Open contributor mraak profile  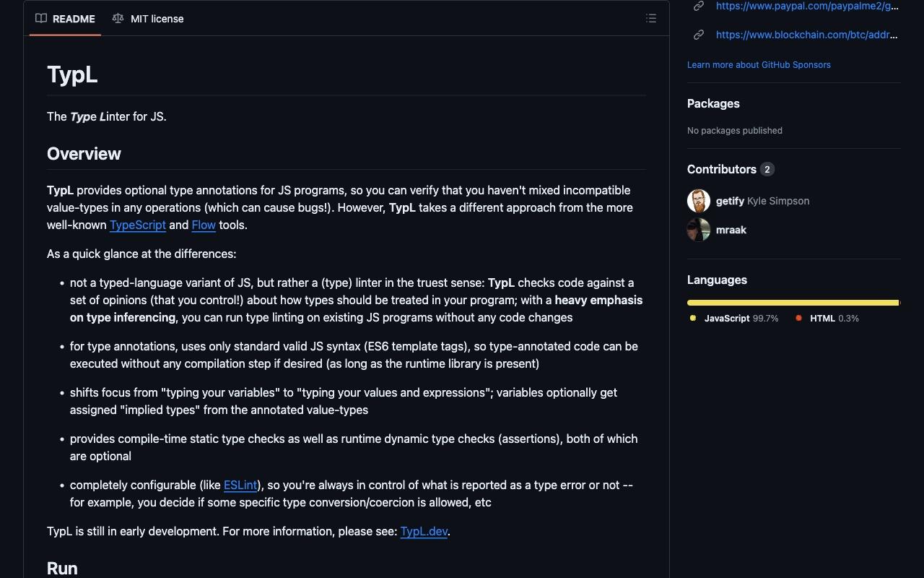click(731, 230)
